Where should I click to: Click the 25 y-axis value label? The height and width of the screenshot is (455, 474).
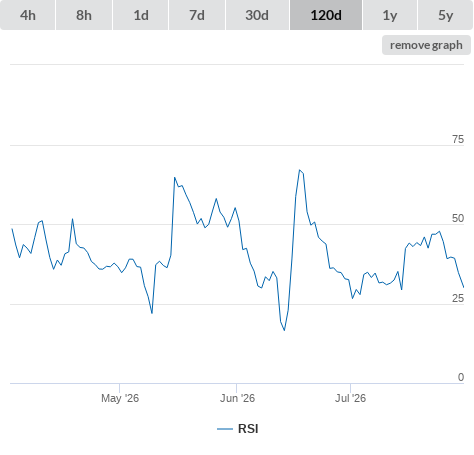point(458,298)
